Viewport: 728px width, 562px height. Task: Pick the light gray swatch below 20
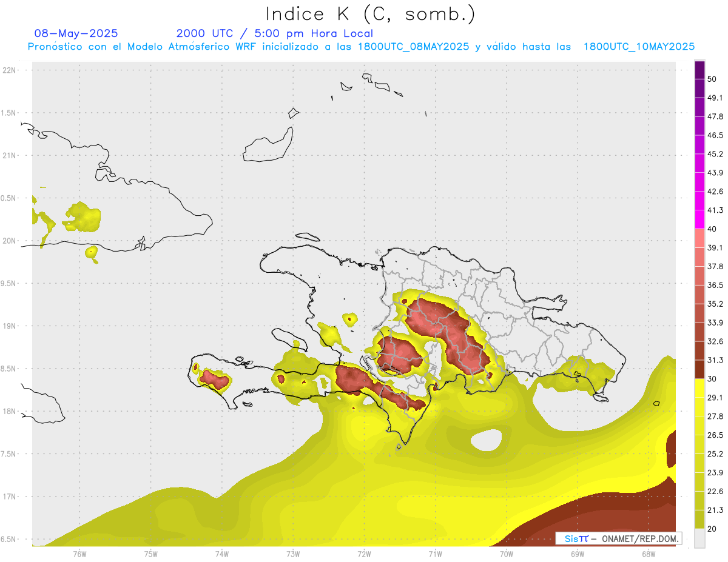point(699,538)
